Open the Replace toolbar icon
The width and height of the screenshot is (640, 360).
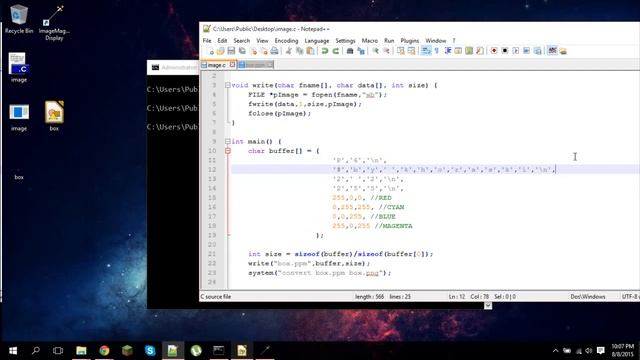[361, 51]
